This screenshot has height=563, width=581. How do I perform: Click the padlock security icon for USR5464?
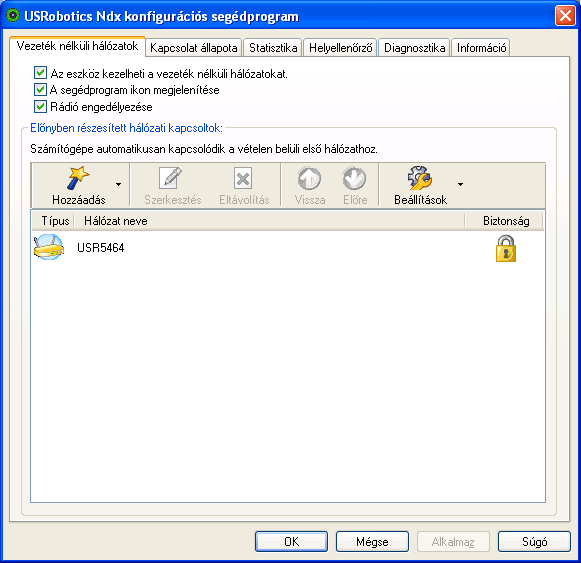pos(506,248)
